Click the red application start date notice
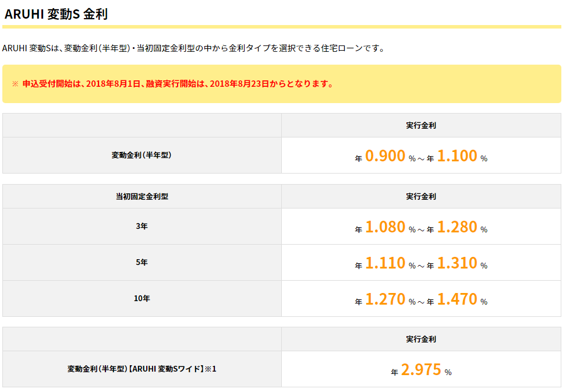566x392 pixels. (172, 84)
